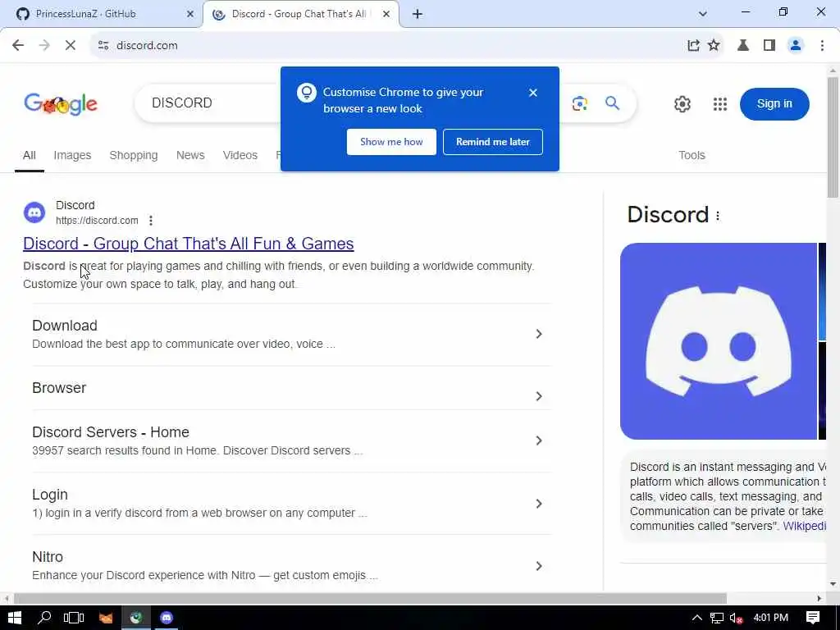Click the network tray icon
This screenshot has height=630, width=840.
point(717,619)
